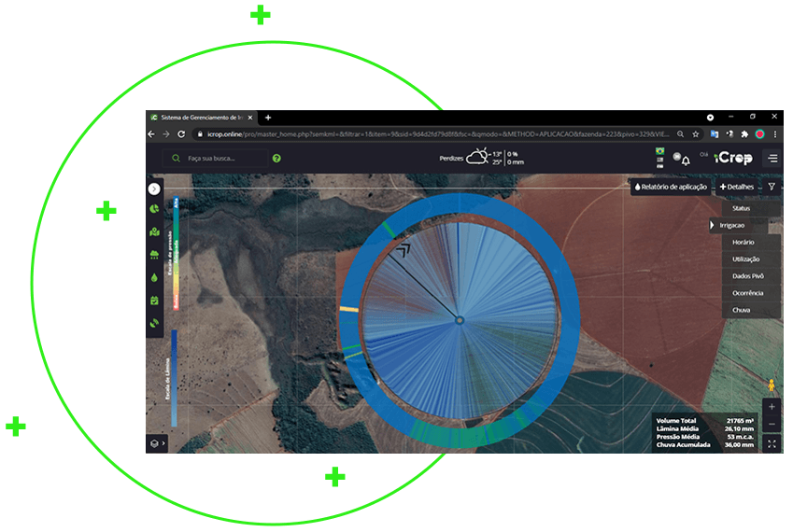Image resolution: width=793 pixels, height=532 pixels.
Task: Open the map marker panel in left sidebar
Action: [154, 231]
